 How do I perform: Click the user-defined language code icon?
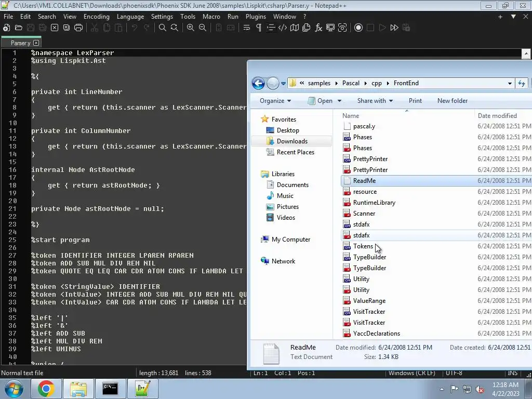282,28
